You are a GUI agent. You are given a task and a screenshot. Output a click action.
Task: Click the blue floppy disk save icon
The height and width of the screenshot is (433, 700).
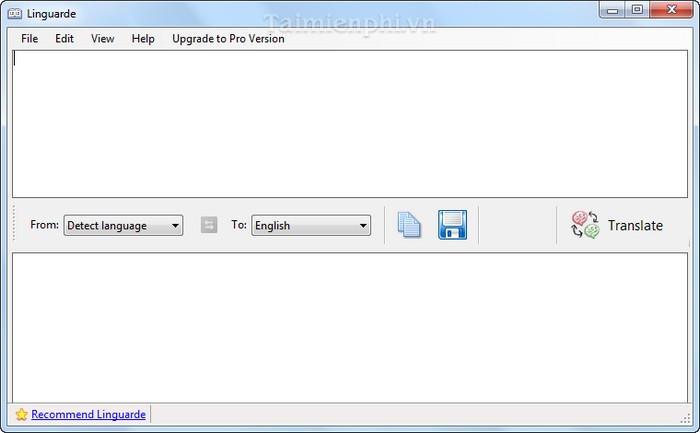pyautogui.click(x=452, y=225)
